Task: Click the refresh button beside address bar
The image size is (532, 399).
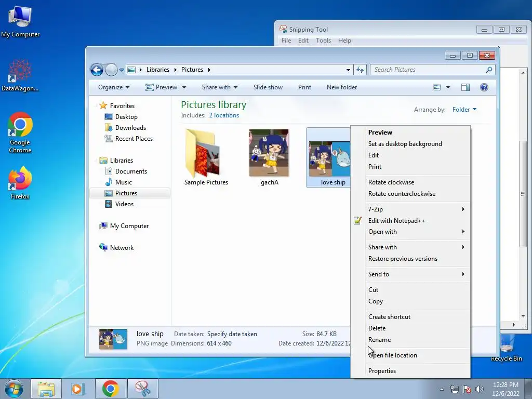Action: [360, 70]
